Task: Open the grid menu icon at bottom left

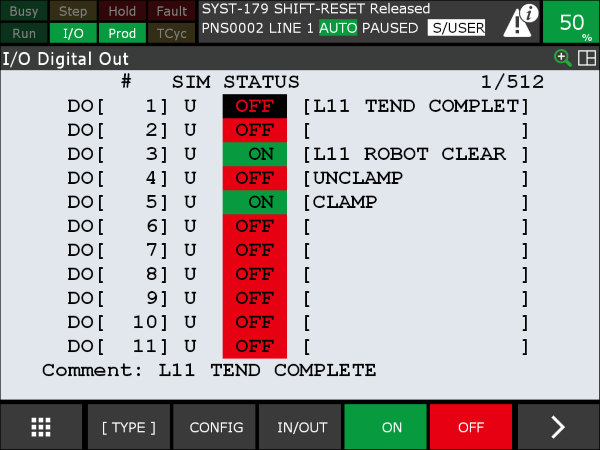Action: pyautogui.click(x=41, y=427)
